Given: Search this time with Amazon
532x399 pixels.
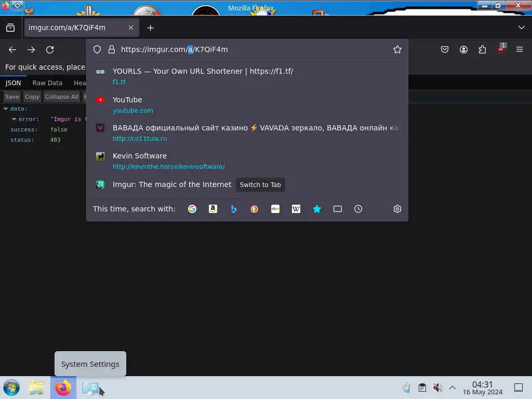Looking at the screenshot, I should pyautogui.click(x=212, y=209).
